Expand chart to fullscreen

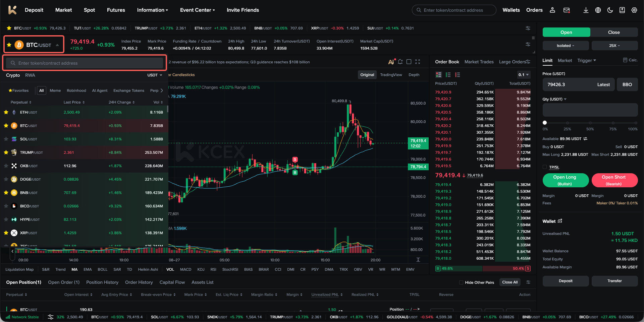point(418,62)
